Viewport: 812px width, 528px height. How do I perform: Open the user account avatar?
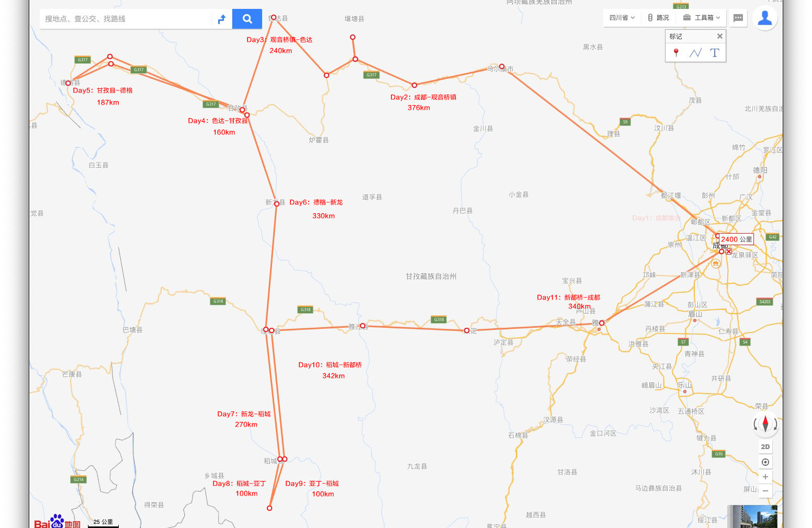[x=764, y=18]
